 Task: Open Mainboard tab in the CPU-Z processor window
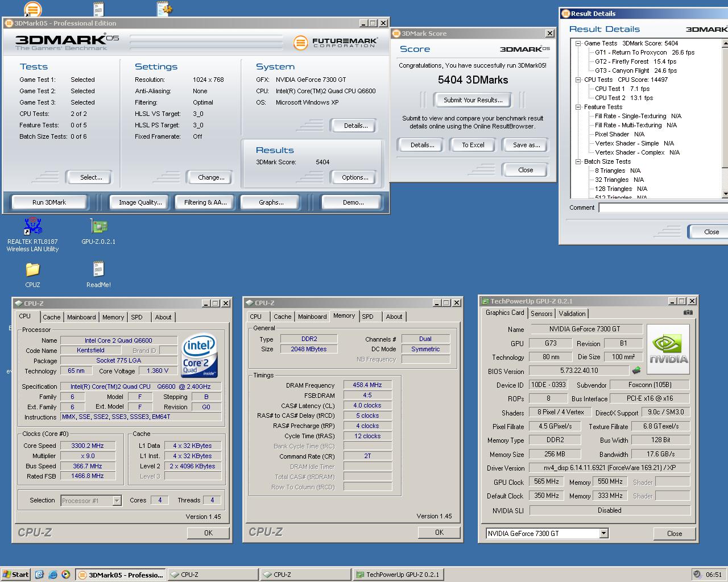point(81,317)
